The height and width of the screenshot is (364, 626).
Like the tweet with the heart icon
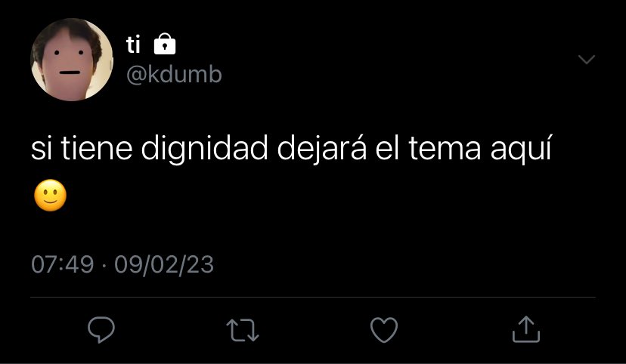[x=384, y=330]
